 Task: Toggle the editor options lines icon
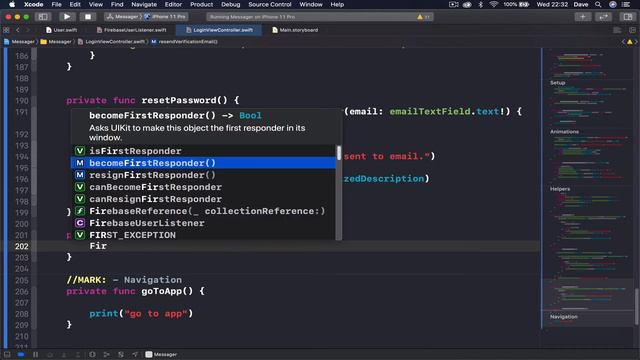617,30
